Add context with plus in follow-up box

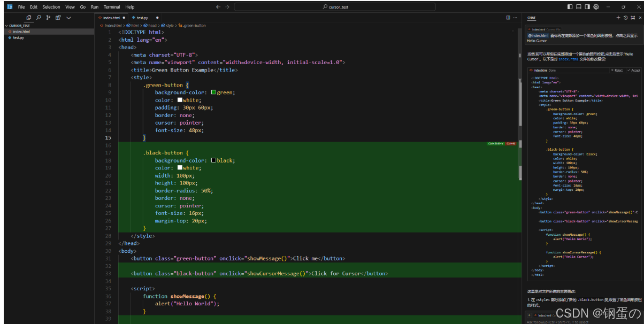point(530,315)
